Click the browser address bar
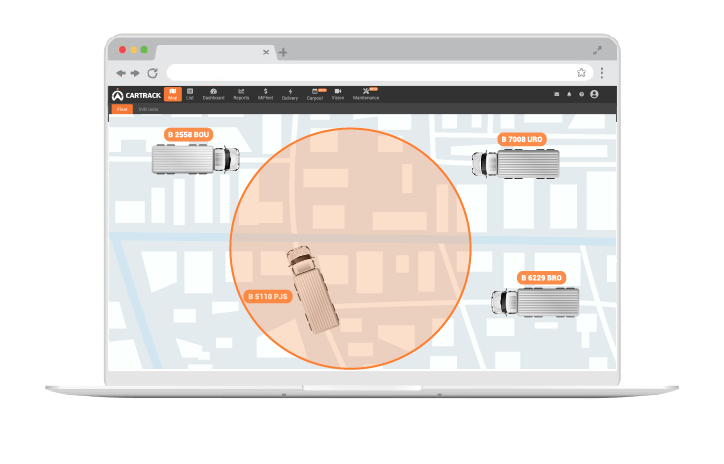 [370, 73]
